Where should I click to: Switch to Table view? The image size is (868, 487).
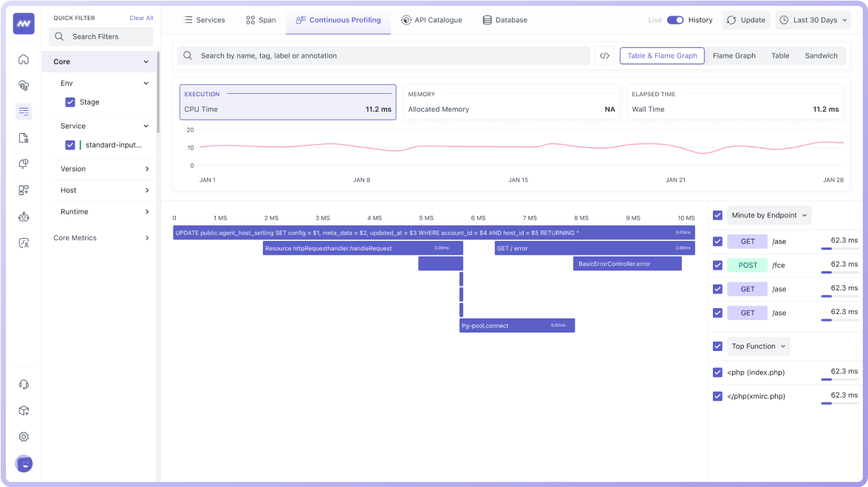(x=781, y=55)
